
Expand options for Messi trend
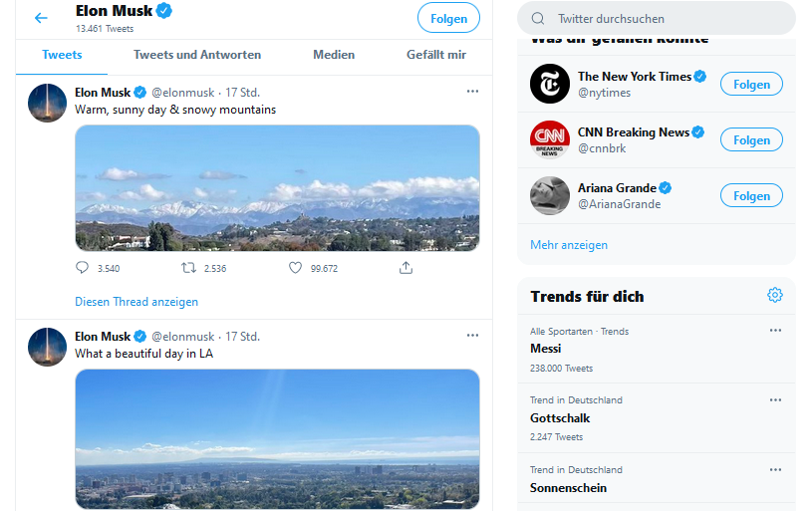(775, 331)
